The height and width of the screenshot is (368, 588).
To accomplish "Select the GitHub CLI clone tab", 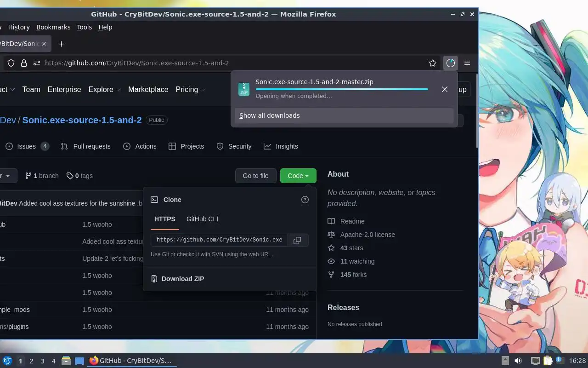I will tap(202, 219).
